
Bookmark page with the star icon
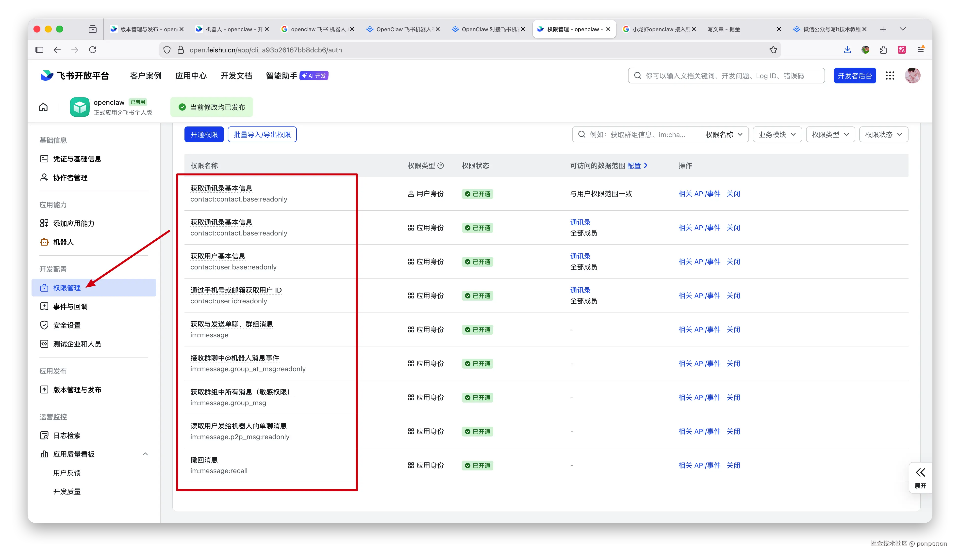[x=773, y=50]
